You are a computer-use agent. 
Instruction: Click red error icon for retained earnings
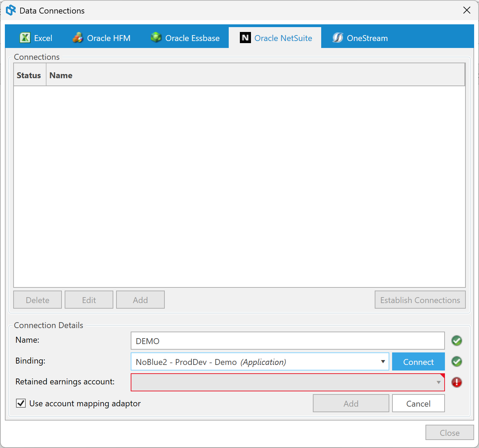coord(457,382)
